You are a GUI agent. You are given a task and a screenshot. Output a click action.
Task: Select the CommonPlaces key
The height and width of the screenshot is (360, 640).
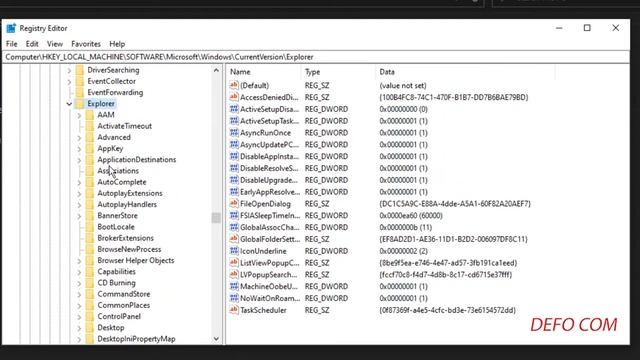[x=124, y=305]
